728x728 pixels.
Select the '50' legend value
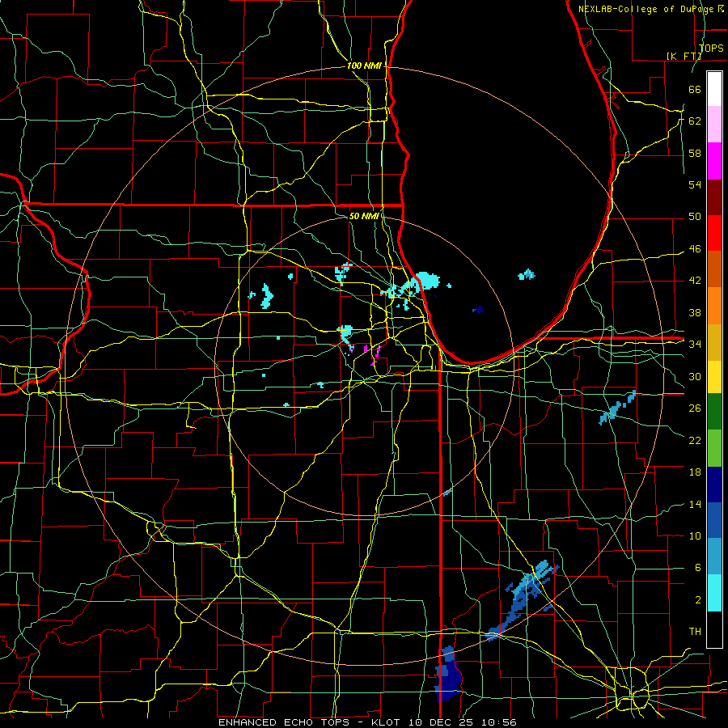[695, 217]
